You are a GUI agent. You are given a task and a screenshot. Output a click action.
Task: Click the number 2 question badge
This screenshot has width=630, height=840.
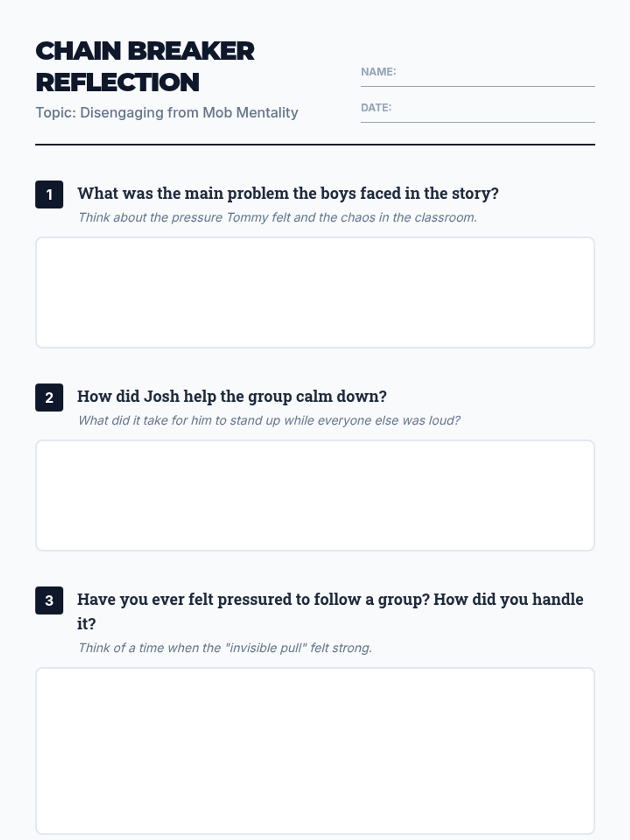(49, 397)
